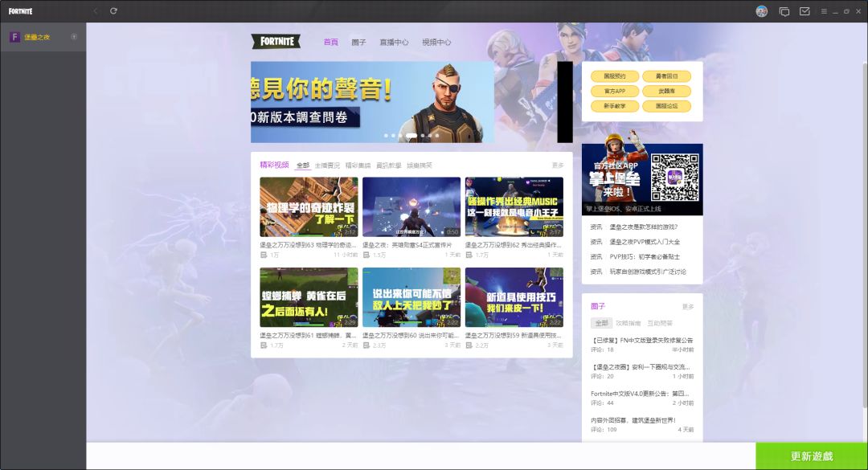Open the user avatar profile
This screenshot has width=868, height=470.
click(x=762, y=11)
